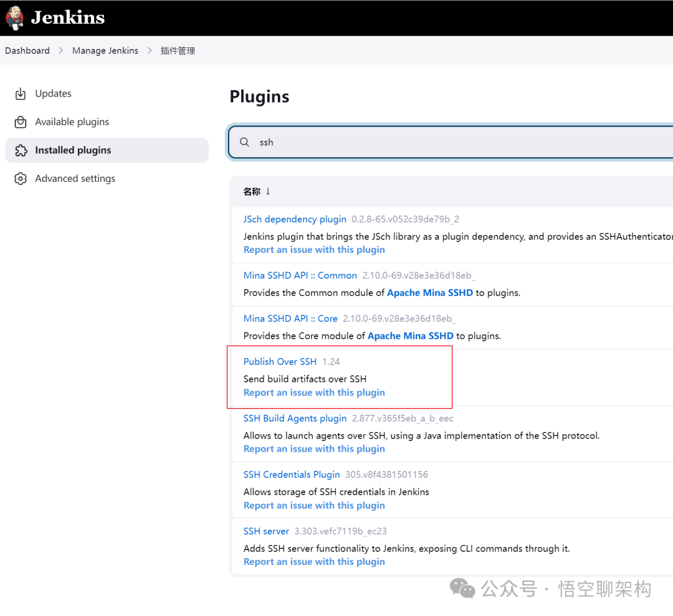Open Dashboard breadcrumb link

pos(27,50)
